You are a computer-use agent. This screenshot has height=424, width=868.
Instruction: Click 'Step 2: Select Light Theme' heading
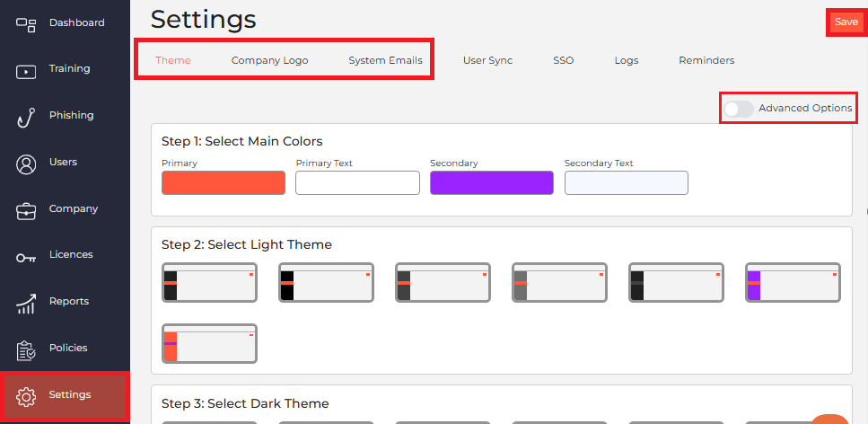(246, 244)
